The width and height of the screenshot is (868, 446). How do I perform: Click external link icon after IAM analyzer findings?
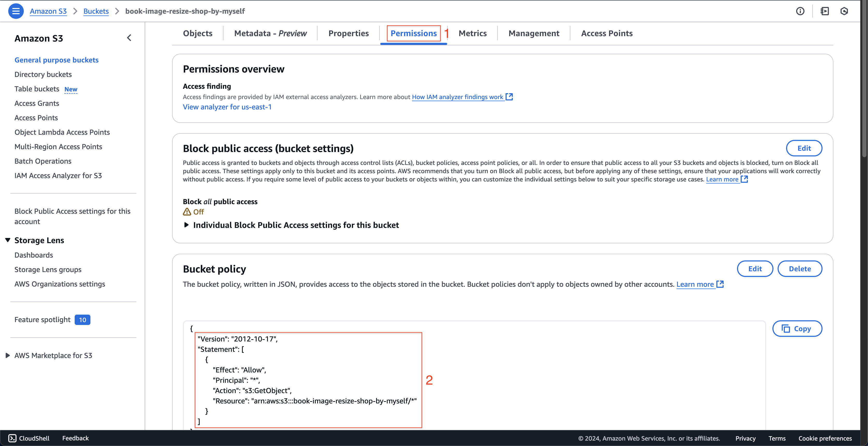509,97
